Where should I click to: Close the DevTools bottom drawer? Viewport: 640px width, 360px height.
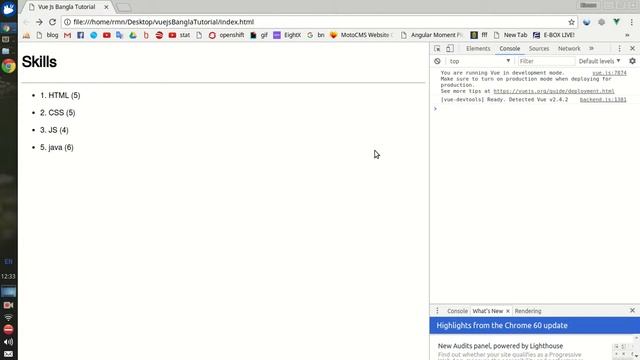[632, 311]
